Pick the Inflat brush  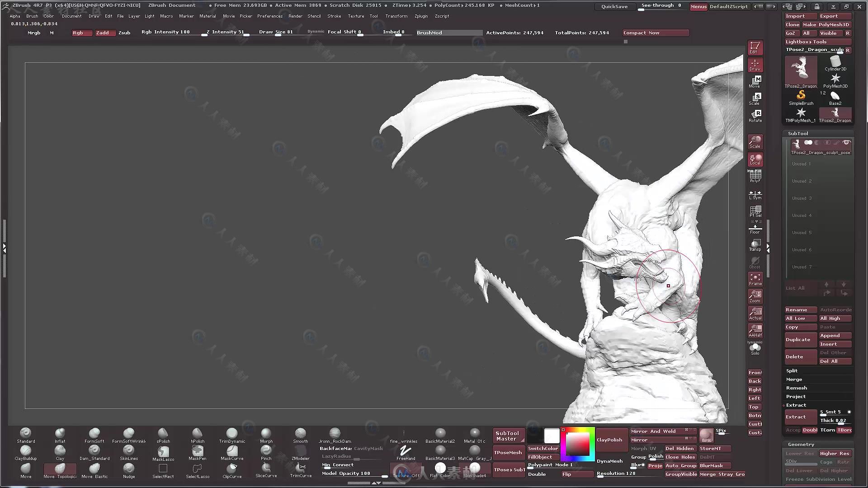[60, 436]
